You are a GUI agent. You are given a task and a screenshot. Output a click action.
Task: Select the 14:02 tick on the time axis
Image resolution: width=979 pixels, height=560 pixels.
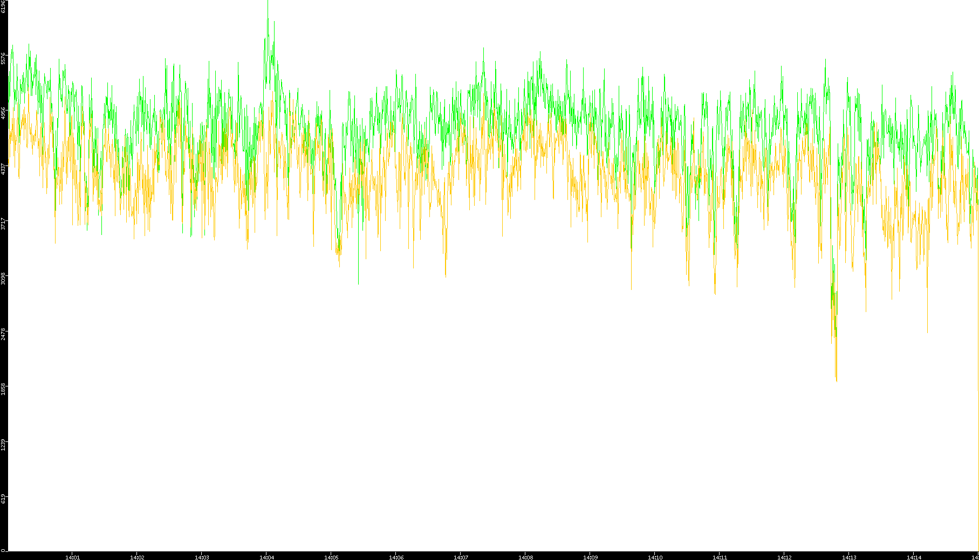137,557
